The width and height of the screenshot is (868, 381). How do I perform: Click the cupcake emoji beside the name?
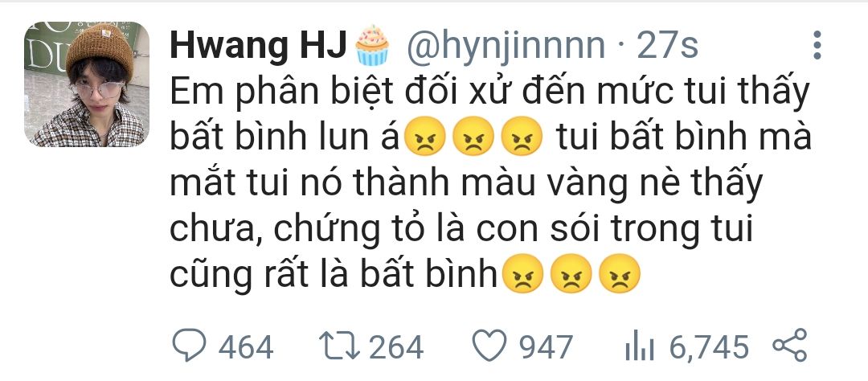pos(371,45)
